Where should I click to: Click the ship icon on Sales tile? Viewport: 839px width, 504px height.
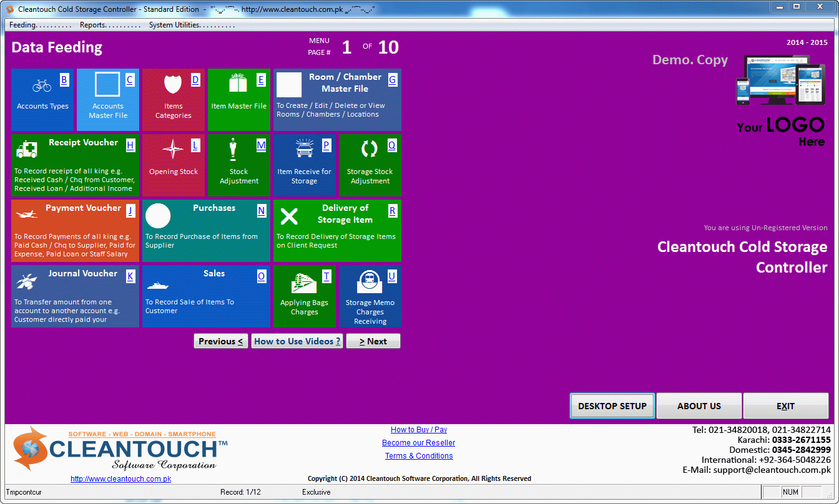158,286
